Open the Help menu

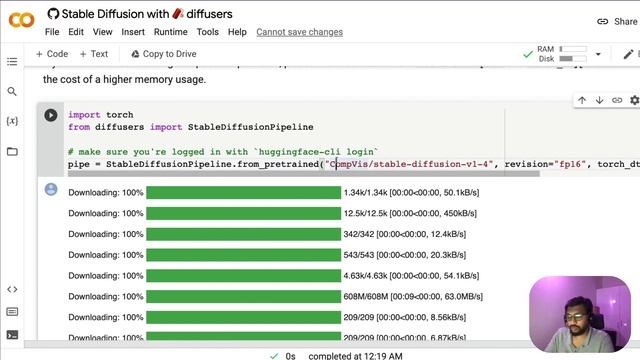237,32
